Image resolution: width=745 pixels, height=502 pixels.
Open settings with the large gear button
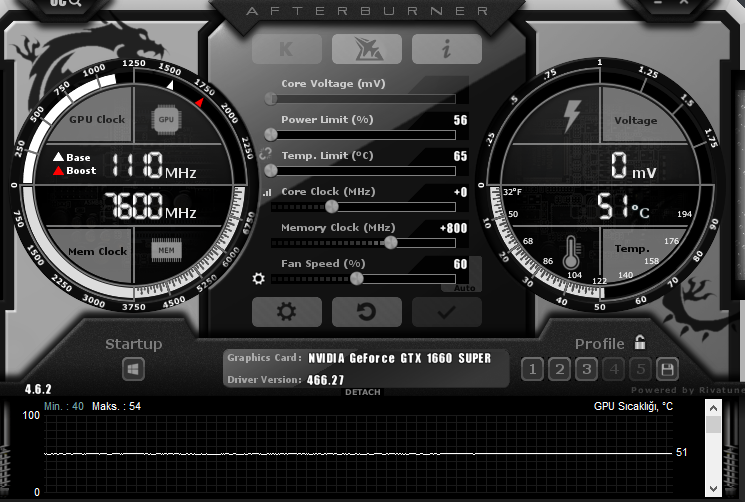click(287, 312)
